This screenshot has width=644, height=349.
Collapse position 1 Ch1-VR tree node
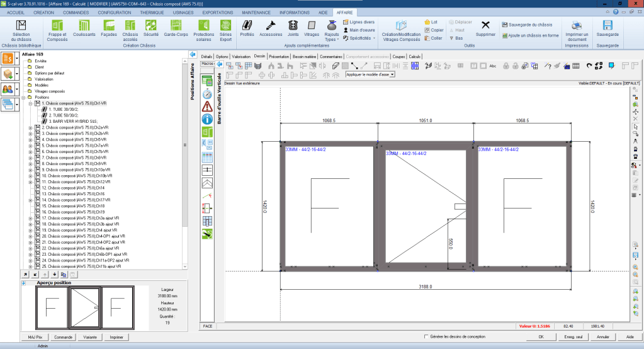(31, 103)
